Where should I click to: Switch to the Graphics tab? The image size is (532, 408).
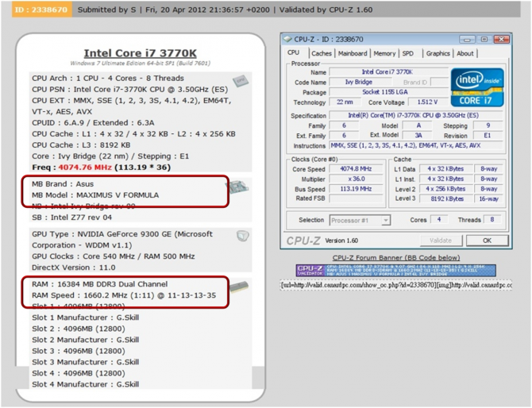point(438,53)
